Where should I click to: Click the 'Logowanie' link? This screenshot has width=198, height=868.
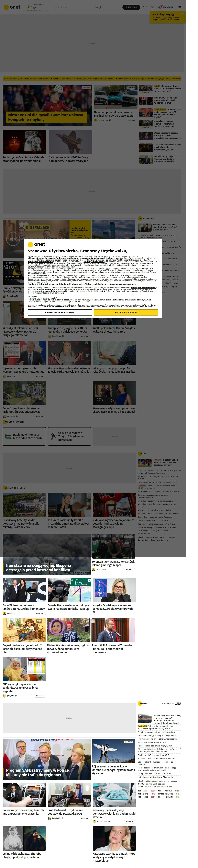click(x=168, y=7)
